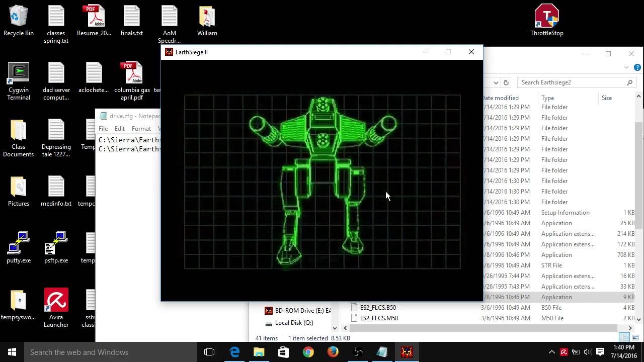This screenshot has width=644, height=362.
Task: Show hidden system tray icons
Action: pos(552,352)
